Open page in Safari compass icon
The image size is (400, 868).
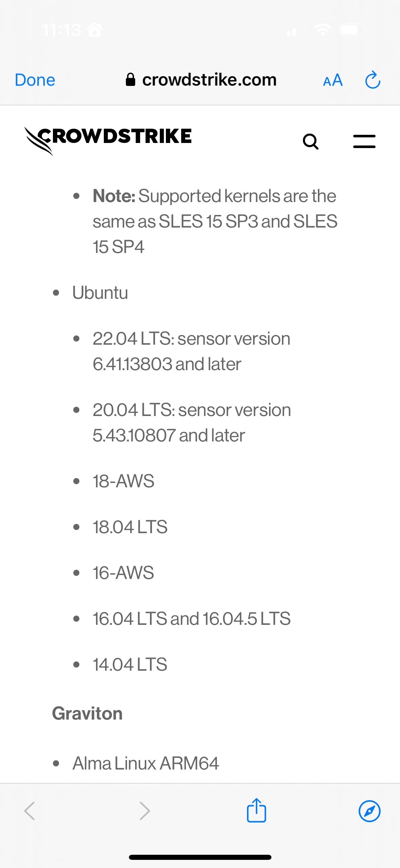coord(369,811)
